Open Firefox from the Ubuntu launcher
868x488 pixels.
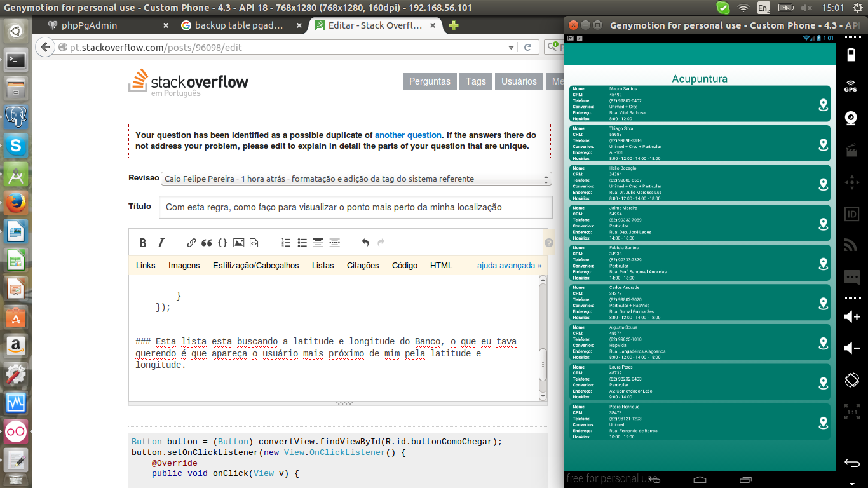[16, 203]
